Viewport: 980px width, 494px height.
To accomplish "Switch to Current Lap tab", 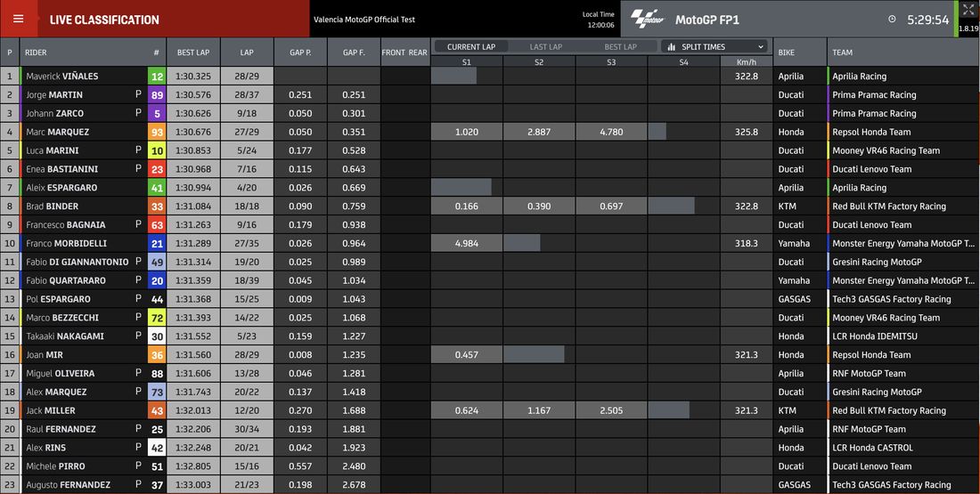I will click(x=471, y=47).
